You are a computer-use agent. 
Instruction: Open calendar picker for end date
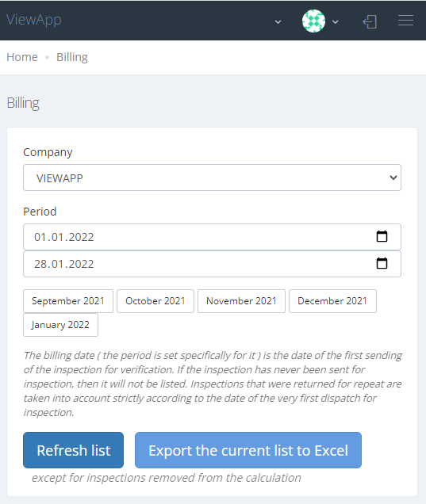point(382,264)
